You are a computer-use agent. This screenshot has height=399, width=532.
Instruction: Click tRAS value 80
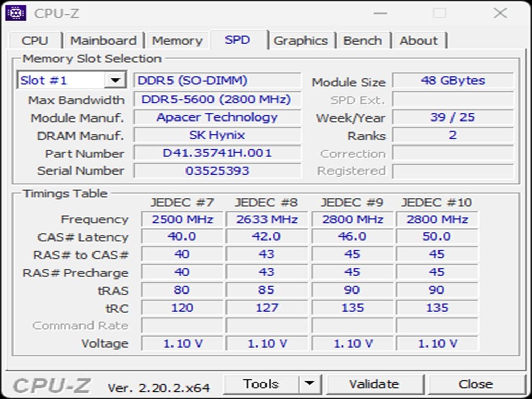tap(182, 290)
